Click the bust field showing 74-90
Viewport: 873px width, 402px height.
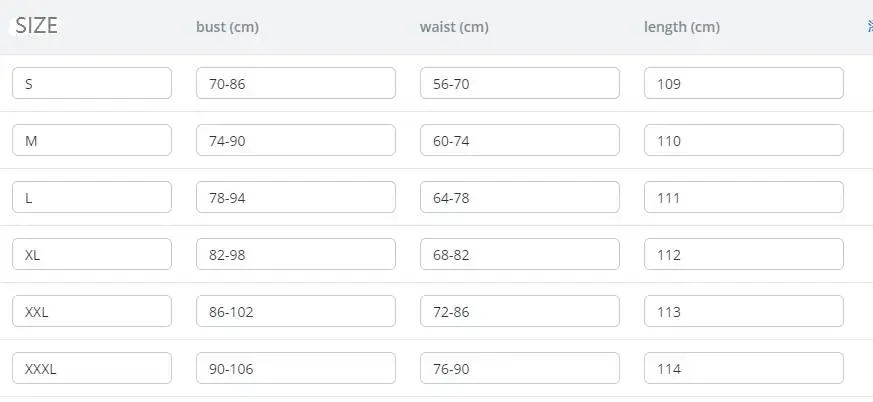pos(296,141)
